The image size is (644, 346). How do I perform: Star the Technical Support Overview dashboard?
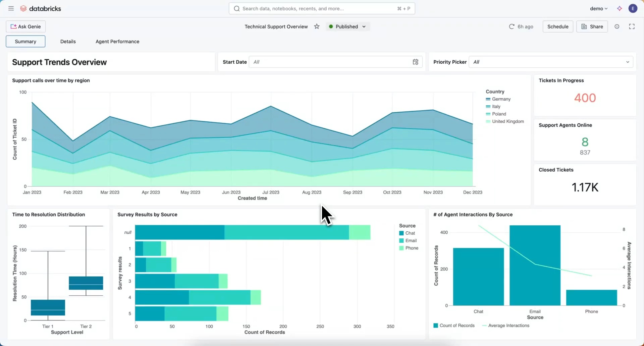[317, 26]
